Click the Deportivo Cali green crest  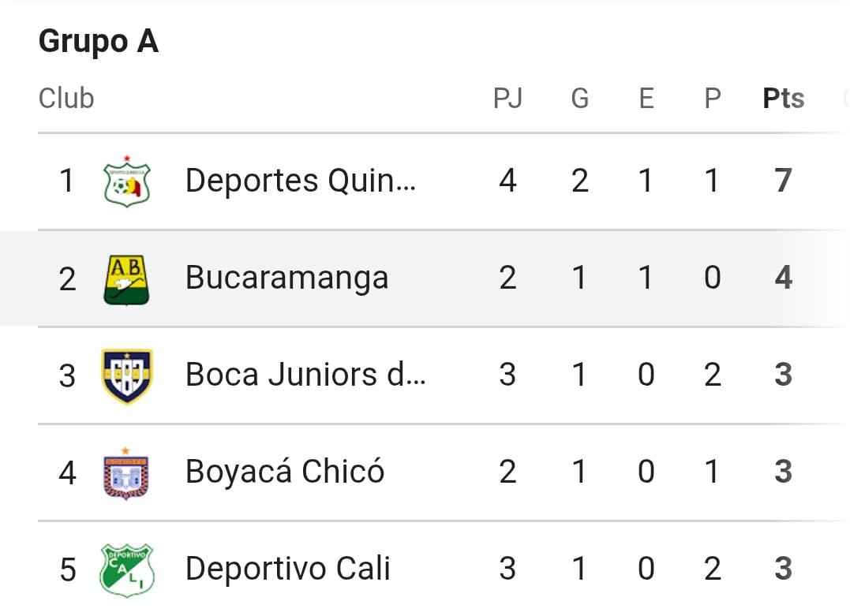tap(127, 570)
